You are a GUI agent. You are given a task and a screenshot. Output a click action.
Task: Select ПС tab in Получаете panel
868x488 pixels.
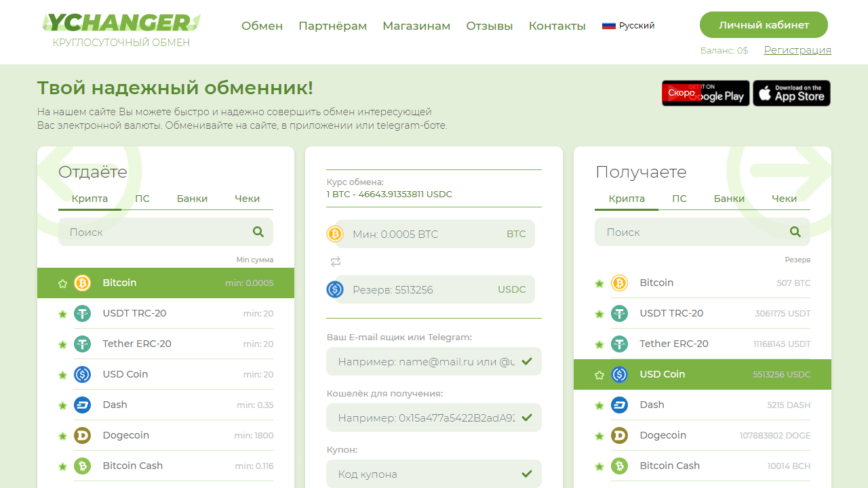click(679, 199)
